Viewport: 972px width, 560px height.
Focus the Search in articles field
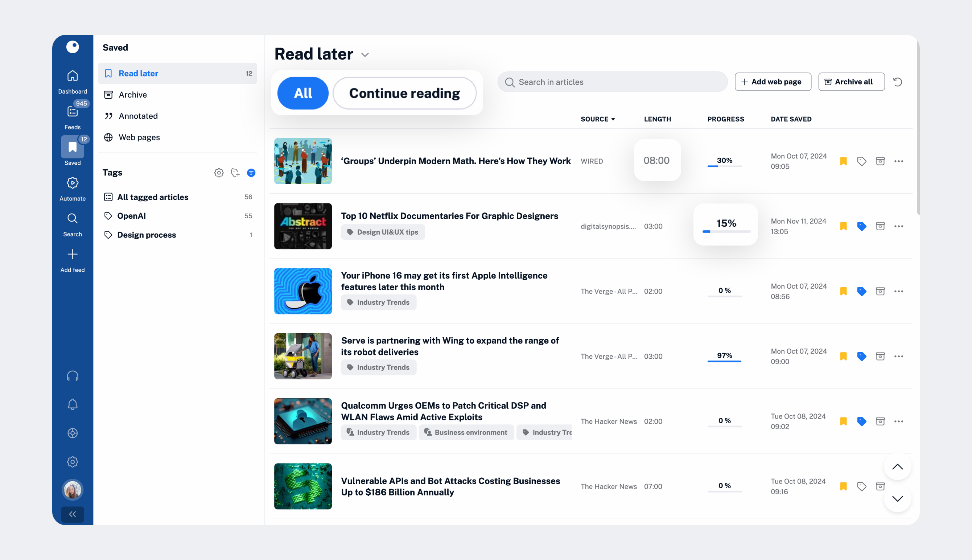[612, 82]
